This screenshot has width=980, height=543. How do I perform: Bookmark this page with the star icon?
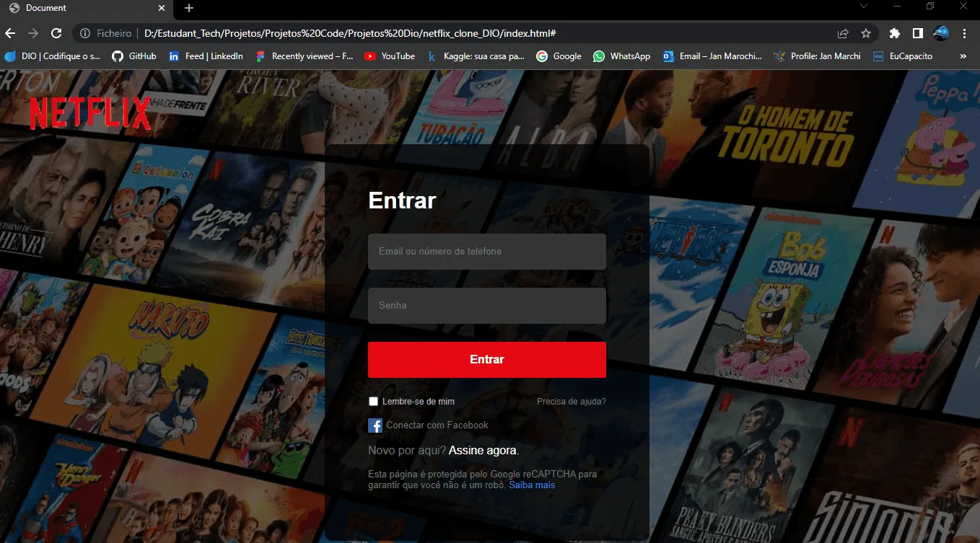pos(866,33)
